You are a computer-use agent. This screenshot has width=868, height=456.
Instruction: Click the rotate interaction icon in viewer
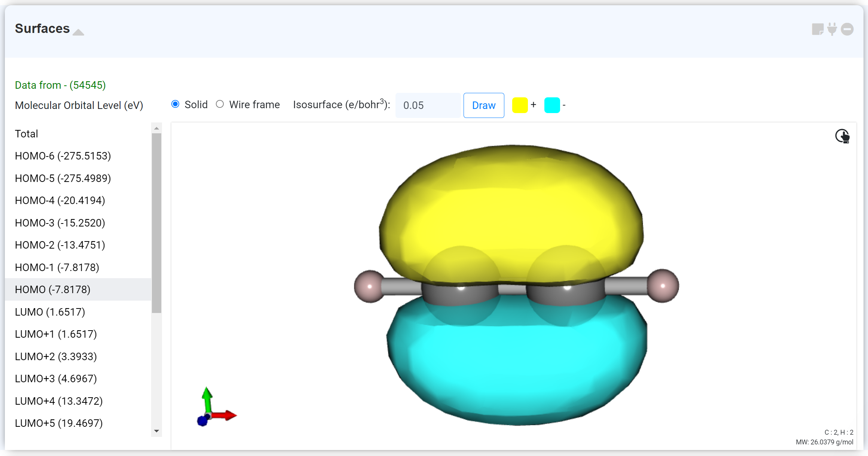click(842, 136)
